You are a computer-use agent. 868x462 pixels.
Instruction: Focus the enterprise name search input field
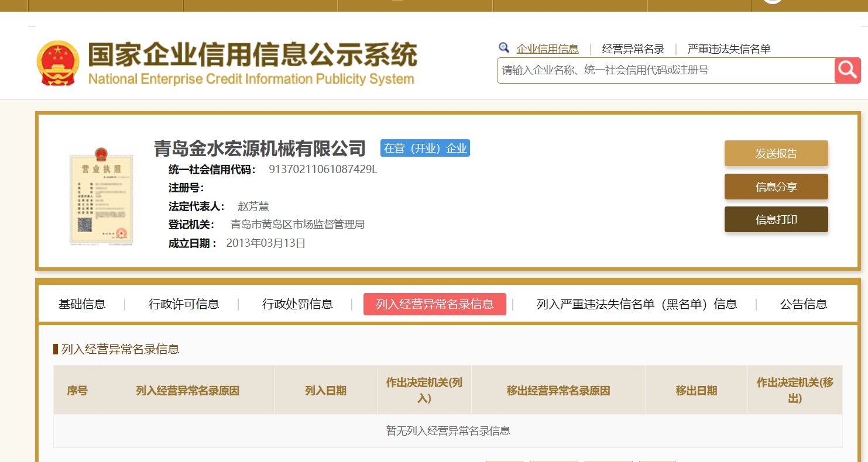[665, 70]
